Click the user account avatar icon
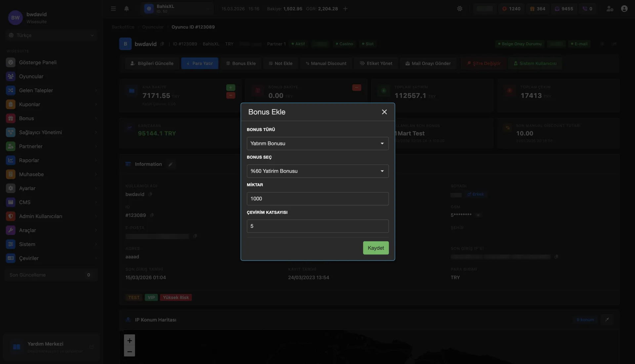Image resolution: width=635 pixels, height=364 pixels. (624, 9)
